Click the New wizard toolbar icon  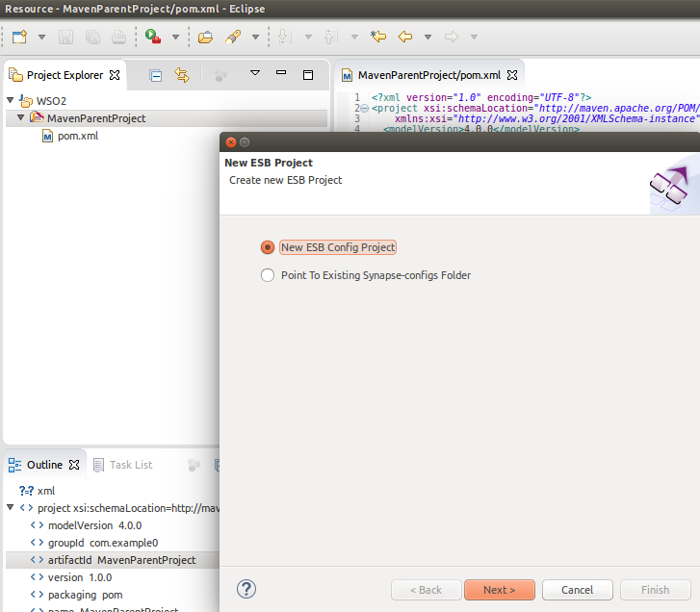pos(19,38)
